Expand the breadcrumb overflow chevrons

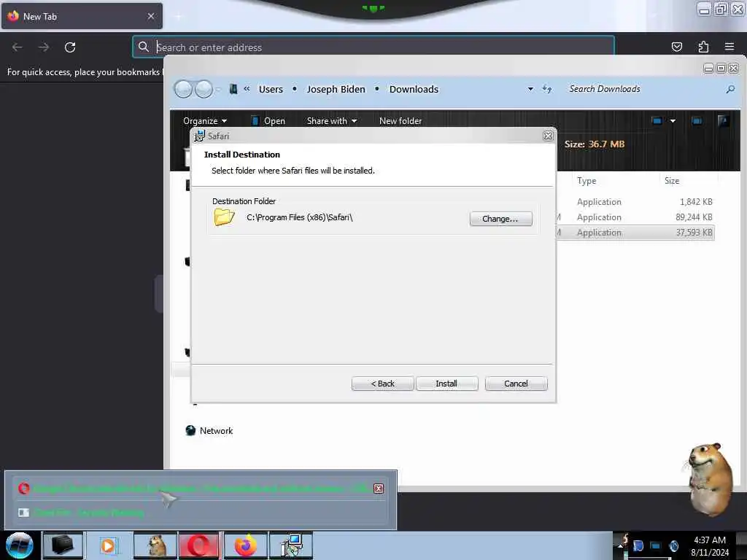tap(247, 88)
